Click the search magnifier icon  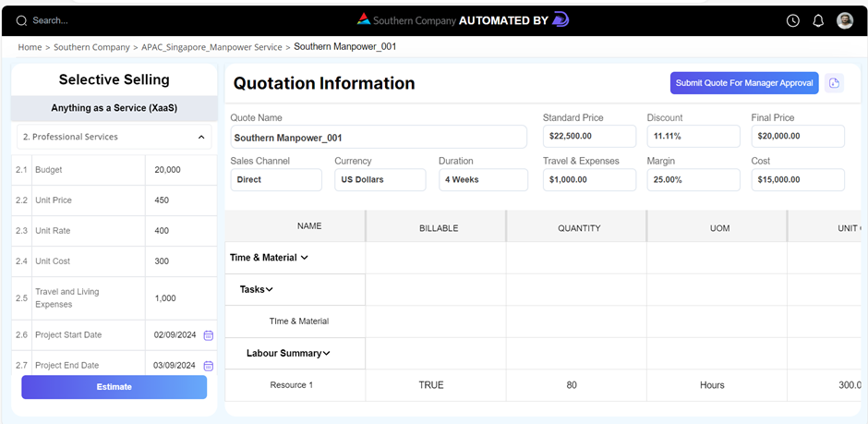click(x=23, y=20)
